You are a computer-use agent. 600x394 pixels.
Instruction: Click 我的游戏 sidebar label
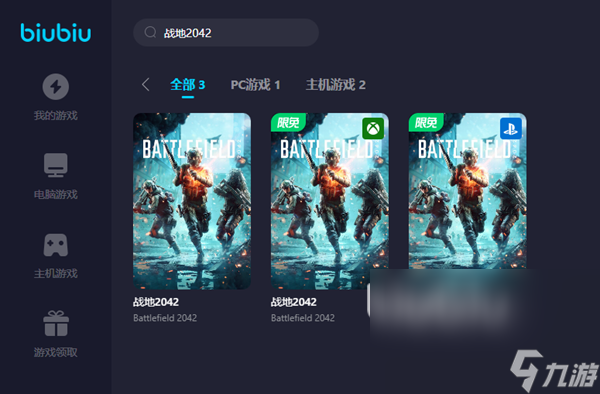[56, 116]
